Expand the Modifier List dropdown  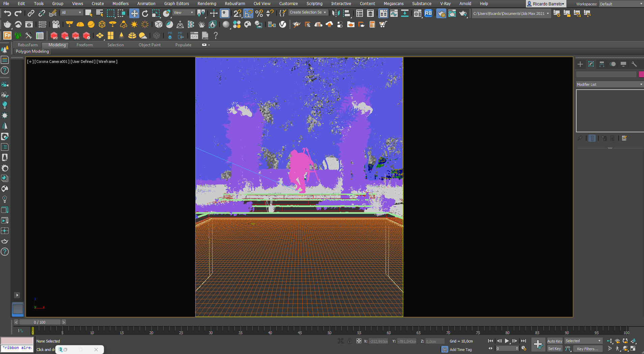[x=610, y=84]
